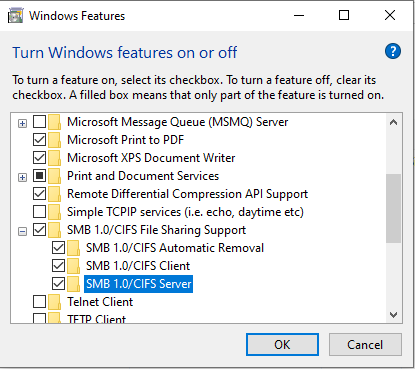This screenshot has height=369, width=415.
Task: Select Remote Differential Compression API Support label
Action: click(187, 194)
